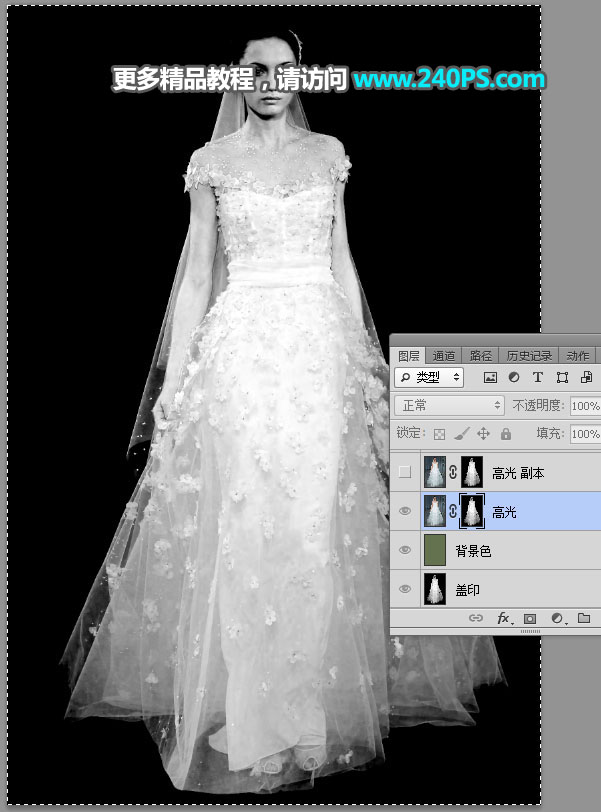Create new group folder icon
601x812 pixels.
pyautogui.click(x=584, y=618)
